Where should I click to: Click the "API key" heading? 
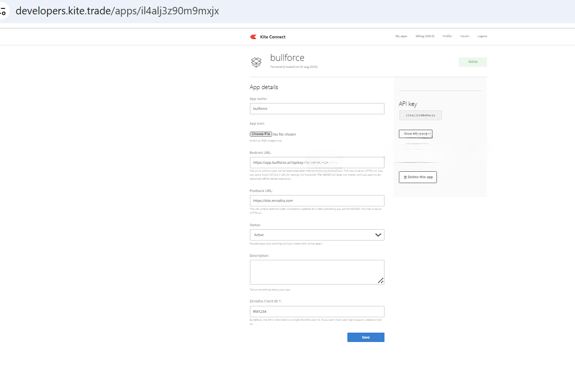point(408,104)
